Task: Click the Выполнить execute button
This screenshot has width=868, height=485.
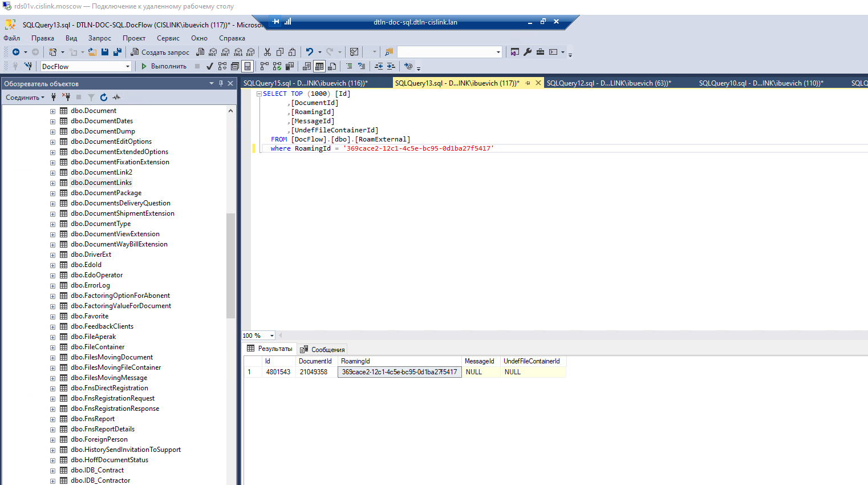Action: [x=164, y=66]
